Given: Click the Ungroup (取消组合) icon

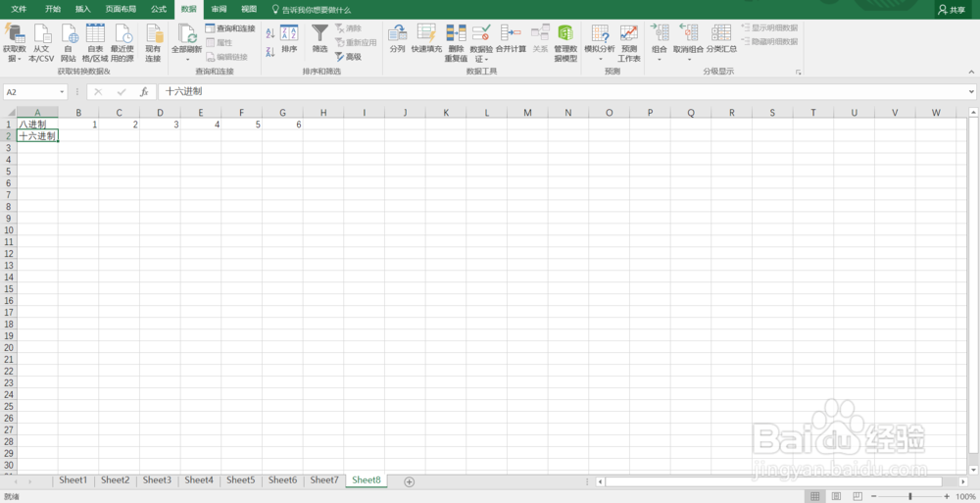Looking at the screenshot, I should (689, 33).
